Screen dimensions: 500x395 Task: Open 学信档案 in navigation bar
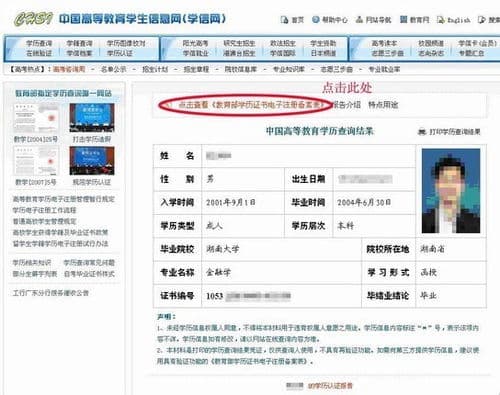click(x=79, y=53)
